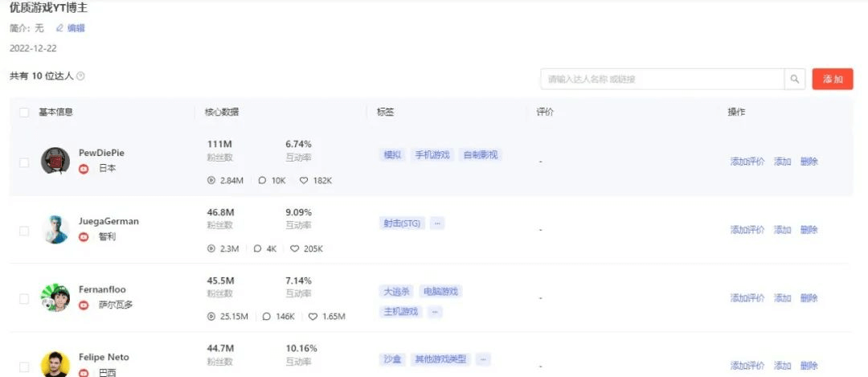The image size is (868, 377).
Task: Open PewDiePie's profile avatar
Action: [55, 161]
